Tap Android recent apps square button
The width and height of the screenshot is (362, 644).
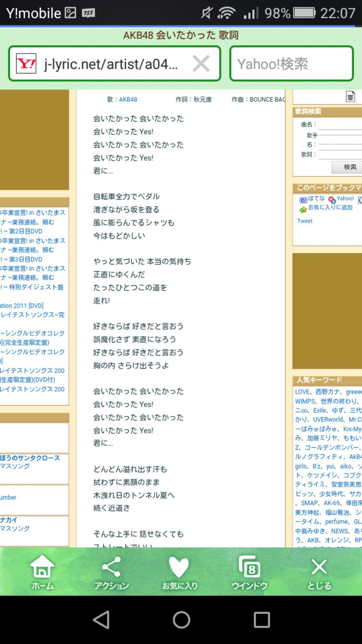click(x=262, y=620)
